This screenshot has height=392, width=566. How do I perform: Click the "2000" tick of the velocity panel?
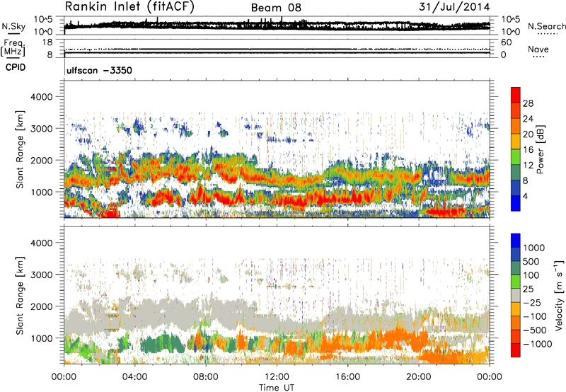(x=41, y=306)
